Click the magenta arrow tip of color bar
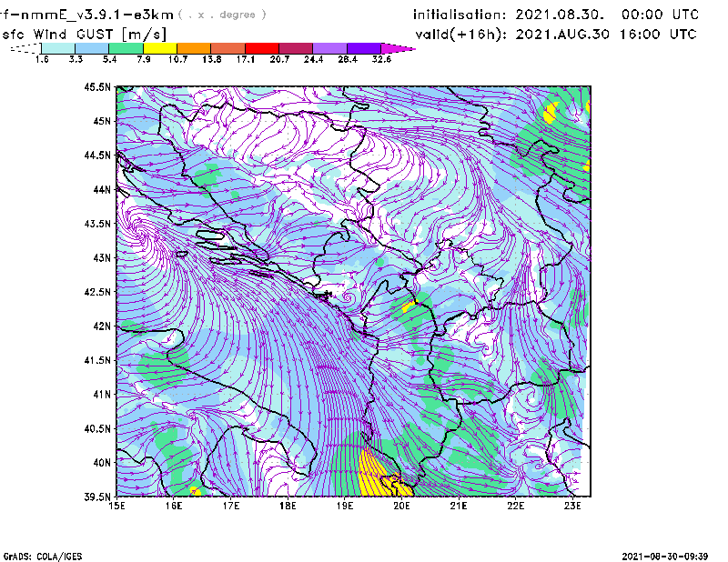Screen dimensions: 728x562 tap(398, 48)
